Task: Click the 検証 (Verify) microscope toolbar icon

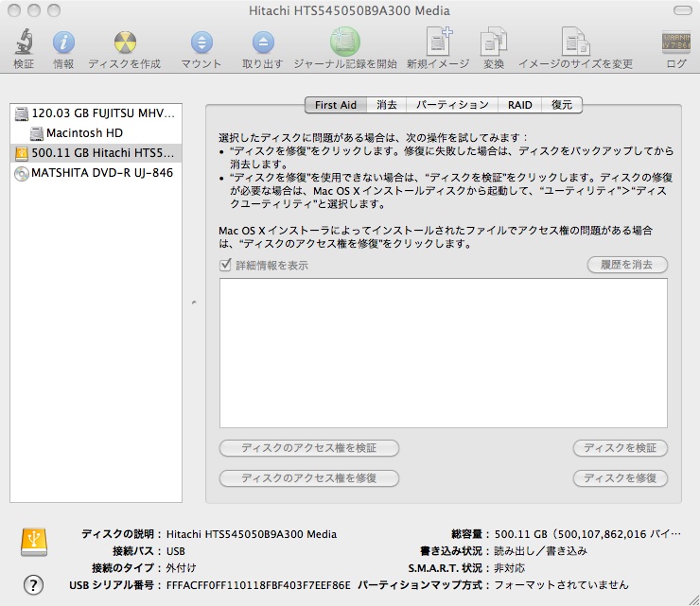Action: (x=24, y=42)
